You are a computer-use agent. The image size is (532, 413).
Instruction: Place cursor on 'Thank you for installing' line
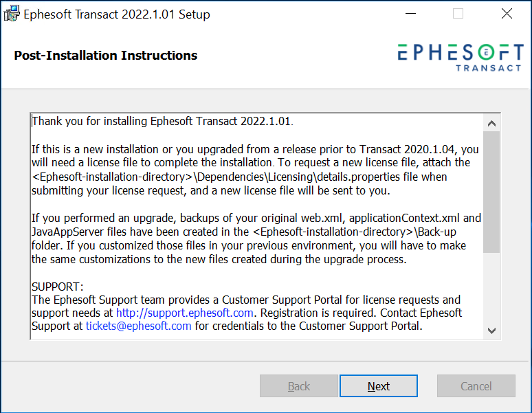162,121
